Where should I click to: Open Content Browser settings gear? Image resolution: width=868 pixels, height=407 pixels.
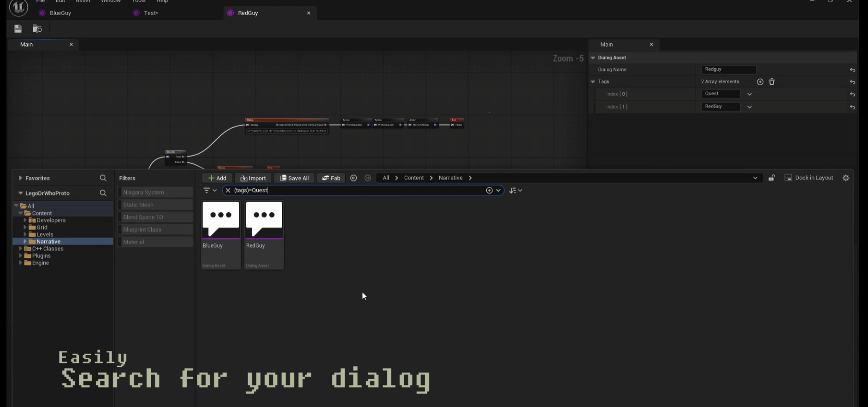(846, 178)
